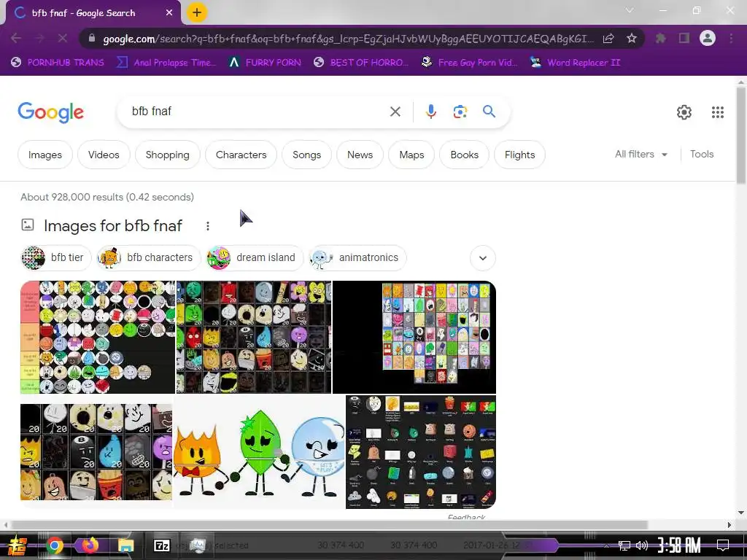Start a voice search with the microphone
The height and width of the screenshot is (560, 747).
pyautogui.click(x=430, y=112)
